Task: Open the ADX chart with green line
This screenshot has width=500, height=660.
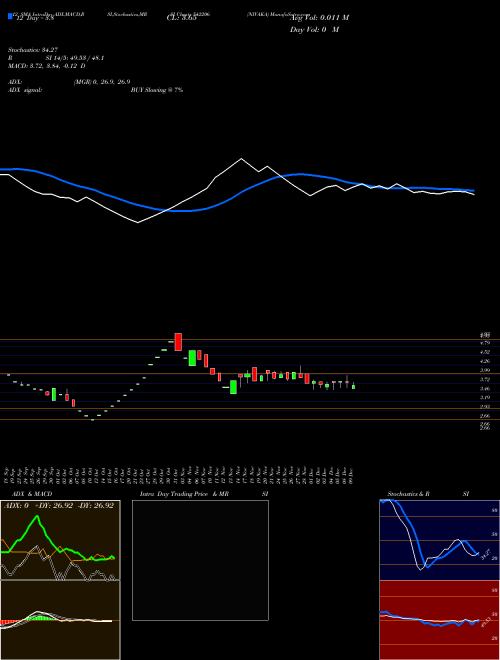Action: 60,540
